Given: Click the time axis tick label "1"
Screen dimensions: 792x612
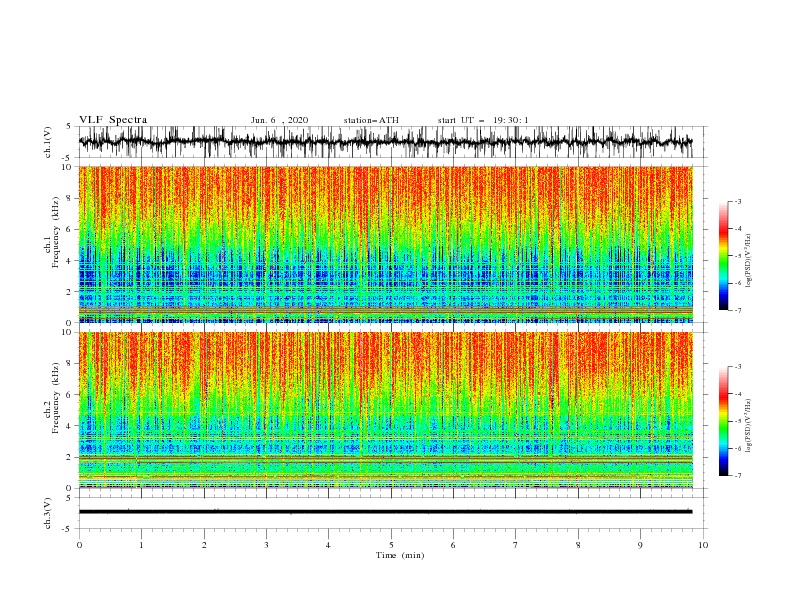Looking at the screenshot, I should pos(141,545).
